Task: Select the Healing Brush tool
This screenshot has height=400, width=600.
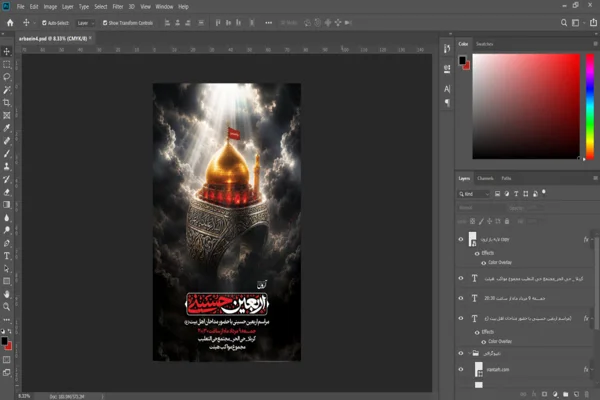Action: 7,141
